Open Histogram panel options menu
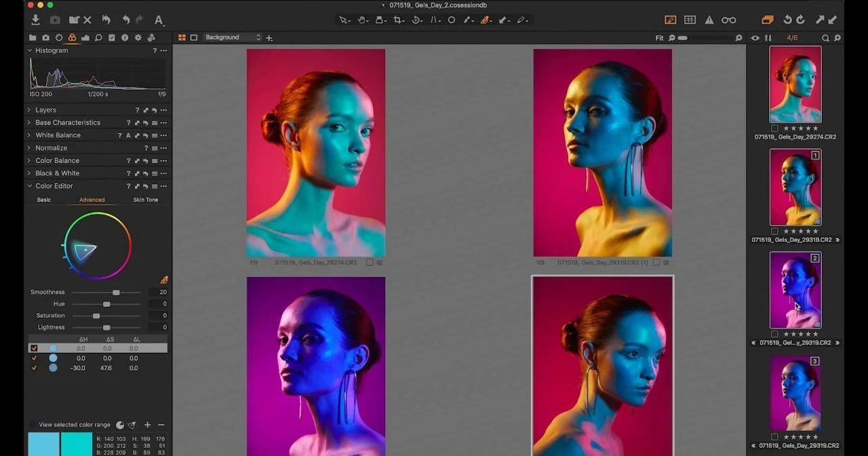The image size is (868, 456). point(163,51)
